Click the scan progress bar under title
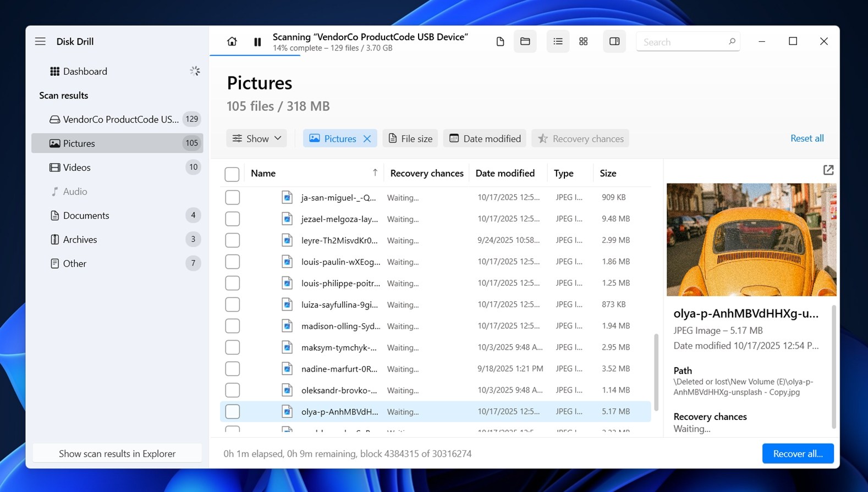868x492 pixels. coord(255,55)
